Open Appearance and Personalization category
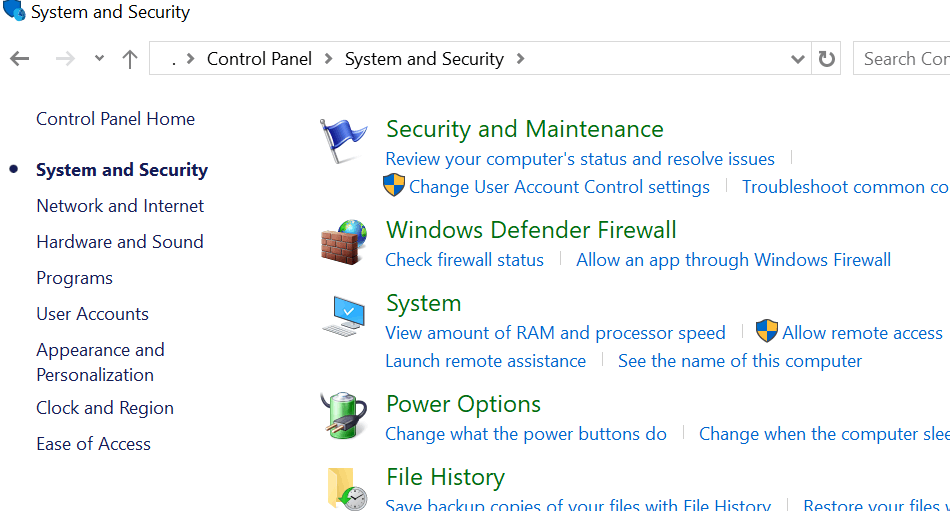Screen dimensions: 950x511 coord(101,362)
